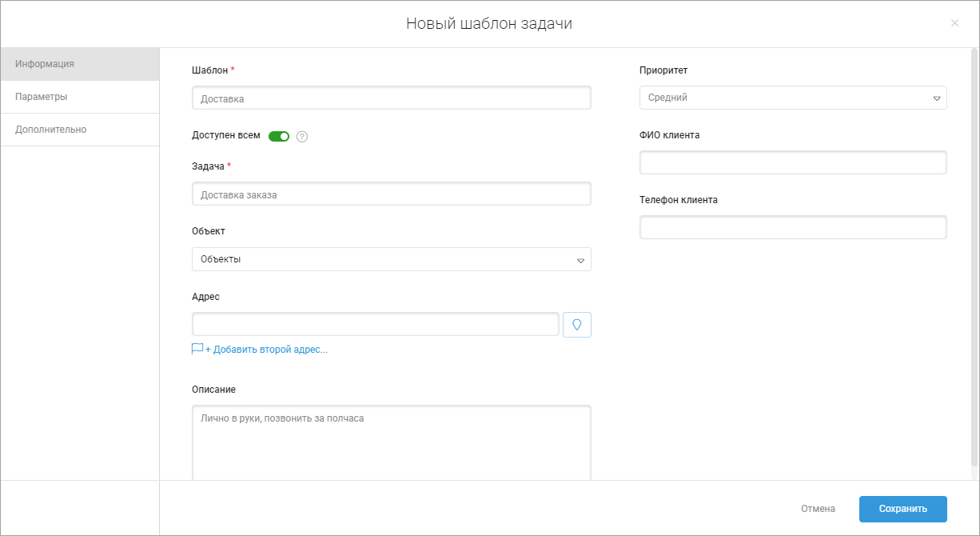Click into the Задача input field
Viewport: 980px width, 536px height.
pyautogui.click(x=391, y=194)
